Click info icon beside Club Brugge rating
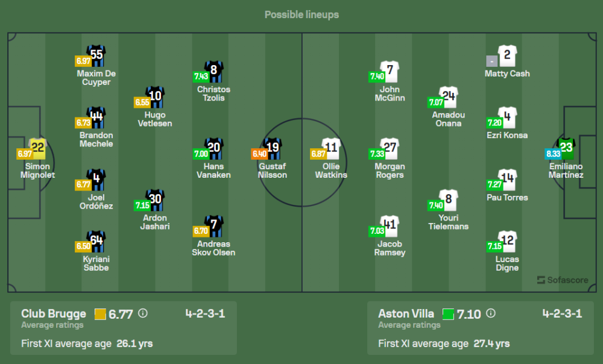Viewport: 603px width, 364px height. 143,313
